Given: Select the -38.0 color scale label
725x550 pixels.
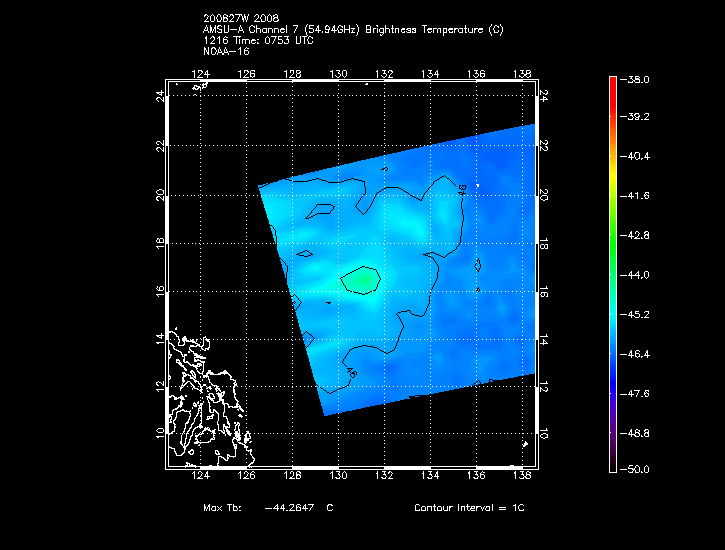Looking at the screenshot, I should [638, 79].
